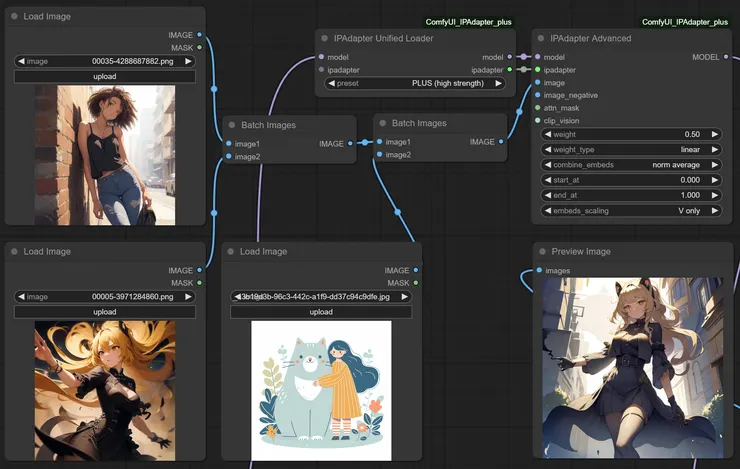
Task: Click upload button under 00005-3971284860.png
Action: [x=105, y=312]
